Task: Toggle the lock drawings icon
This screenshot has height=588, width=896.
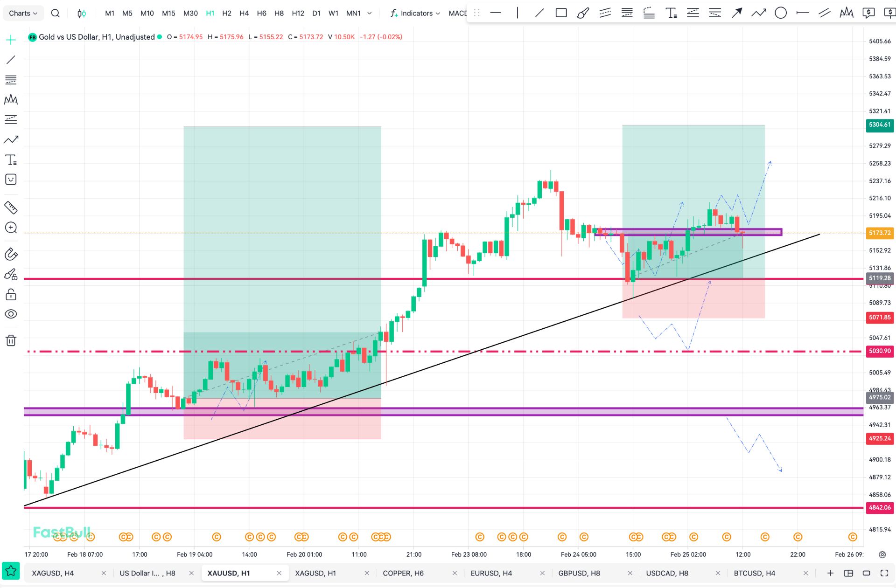Action: pyautogui.click(x=11, y=295)
